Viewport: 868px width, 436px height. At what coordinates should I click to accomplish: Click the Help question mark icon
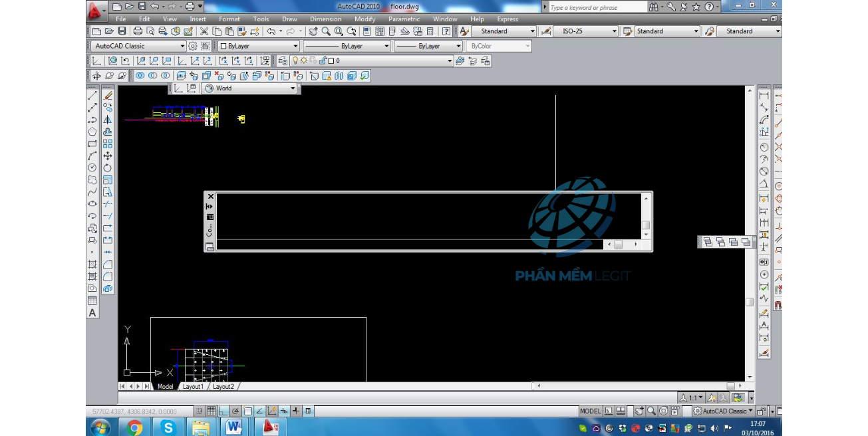point(446,31)
